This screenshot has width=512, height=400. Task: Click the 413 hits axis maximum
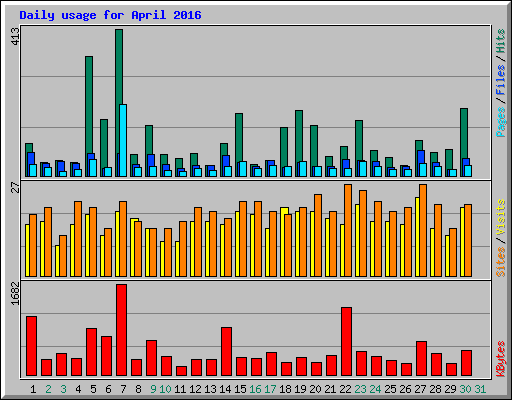[16, 36]
